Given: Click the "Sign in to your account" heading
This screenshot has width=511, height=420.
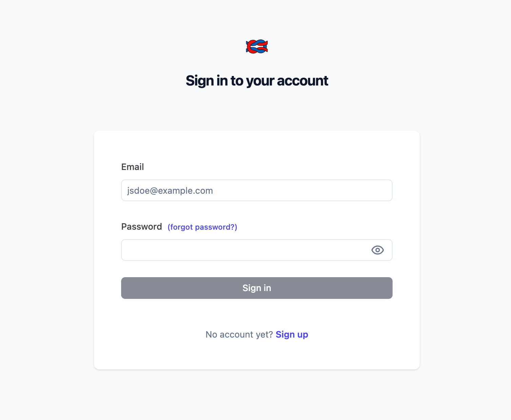Looking at the screenshot, I should point(257,81).
